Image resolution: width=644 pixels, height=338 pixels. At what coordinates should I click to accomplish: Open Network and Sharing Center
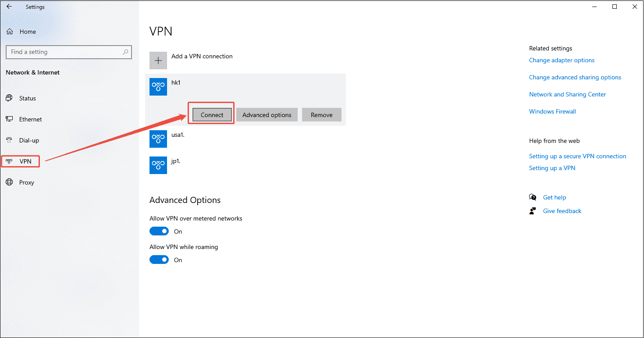[x=567, y=94]
